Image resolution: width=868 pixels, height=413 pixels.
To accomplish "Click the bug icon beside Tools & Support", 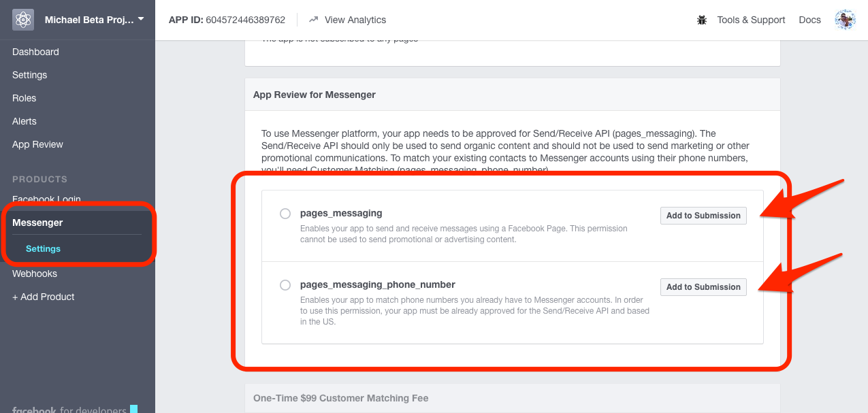I will click(702, 20).
